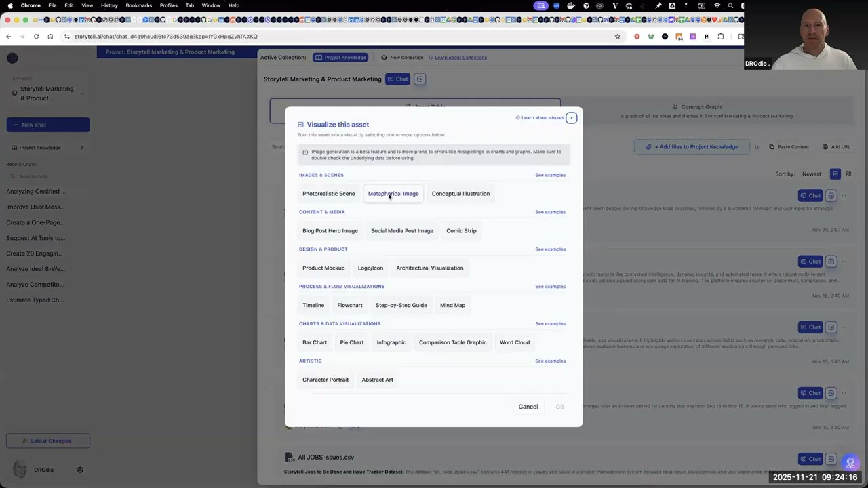Open the Create a One-Page chat
The image size is (868, 488).
[x=35, y=223]
